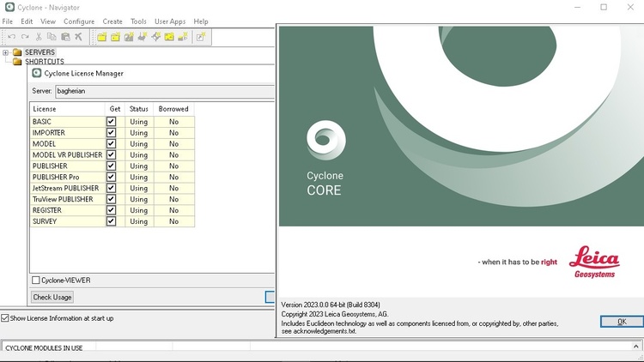Screen dimensions: 644x362
Task: Click the Delete X toolbar icon
Action: click(x=78, y=37)
